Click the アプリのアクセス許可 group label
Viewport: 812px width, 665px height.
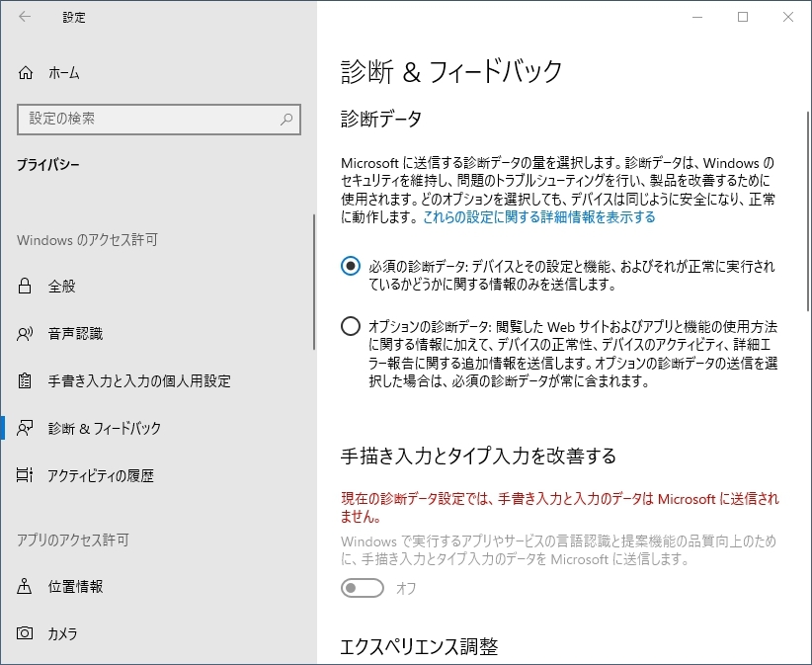coord(72,540)
